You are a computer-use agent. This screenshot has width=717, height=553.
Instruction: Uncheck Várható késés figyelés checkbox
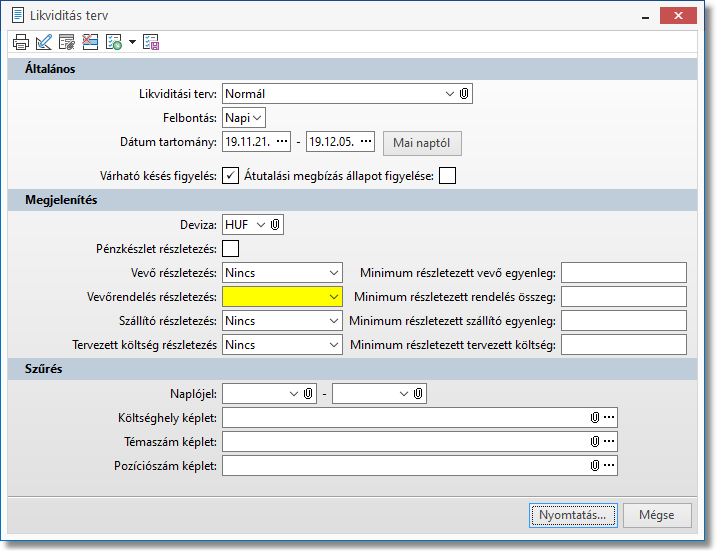pos(231,177)
